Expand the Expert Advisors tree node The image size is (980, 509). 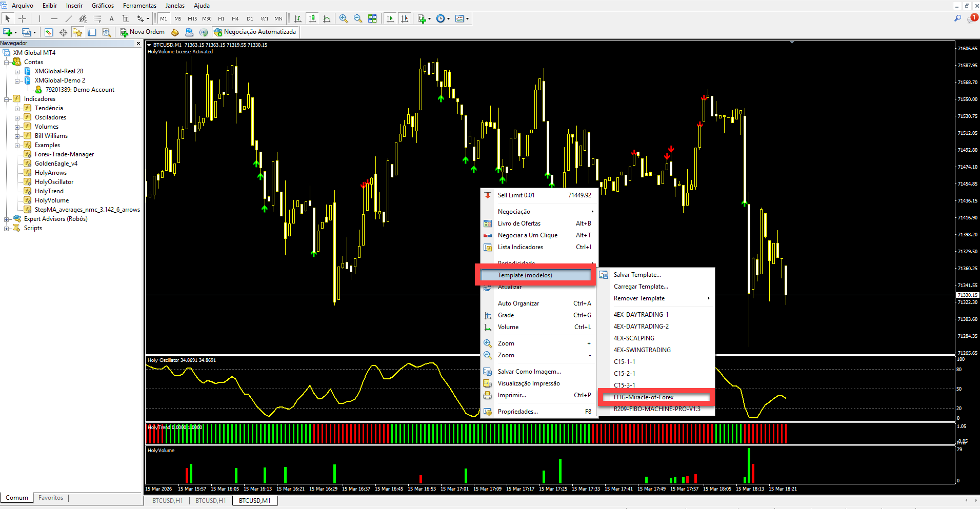tap(7, 219)
